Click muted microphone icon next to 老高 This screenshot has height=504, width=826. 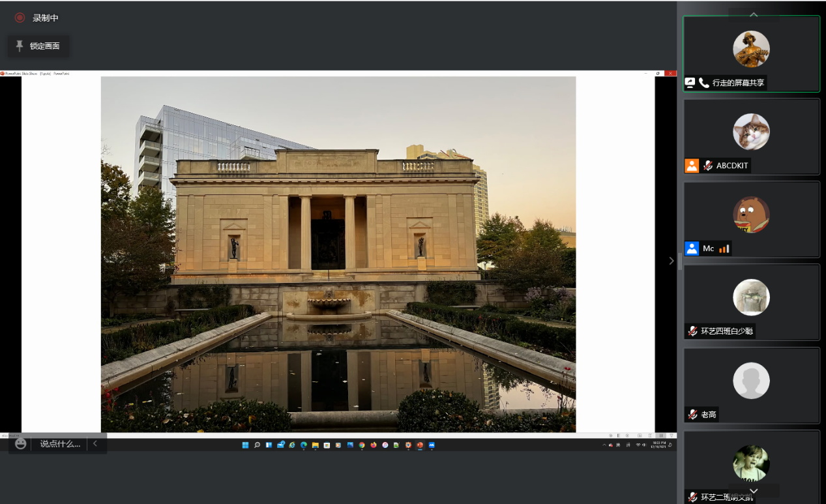pyautogui.click(x=692, y=414)
